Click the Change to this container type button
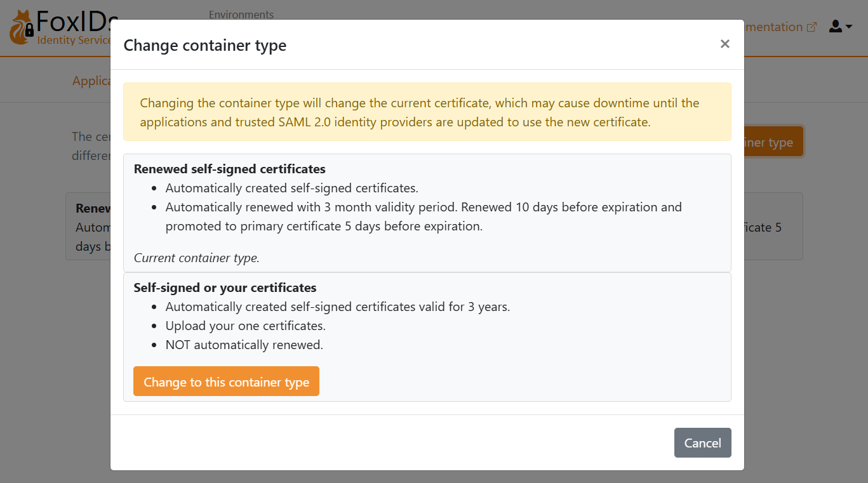Image resolution: width=868 pixels, height=483 pixels. 226,381
